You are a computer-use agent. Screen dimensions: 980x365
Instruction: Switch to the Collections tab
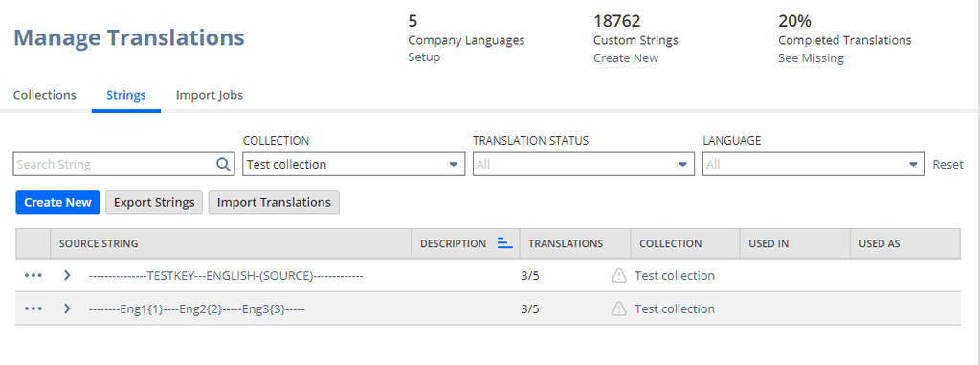[45, 95]
